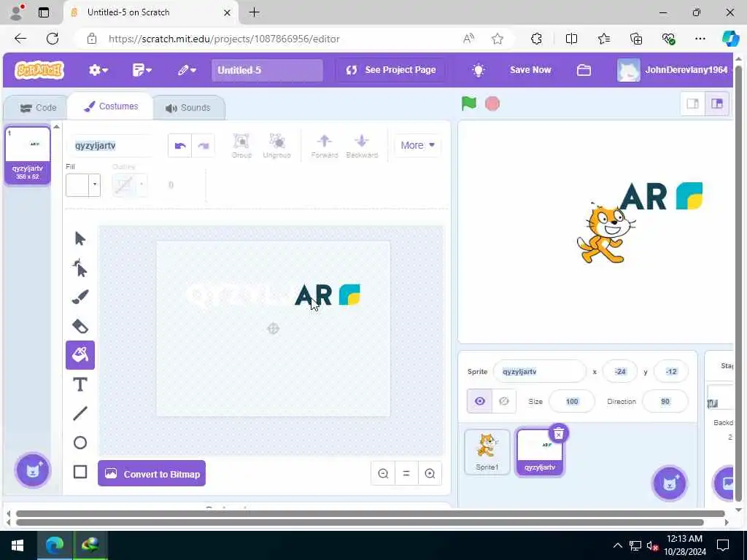
Task: Delete the qyzyljartv sprite with trash icon
Action: point(559,434)
